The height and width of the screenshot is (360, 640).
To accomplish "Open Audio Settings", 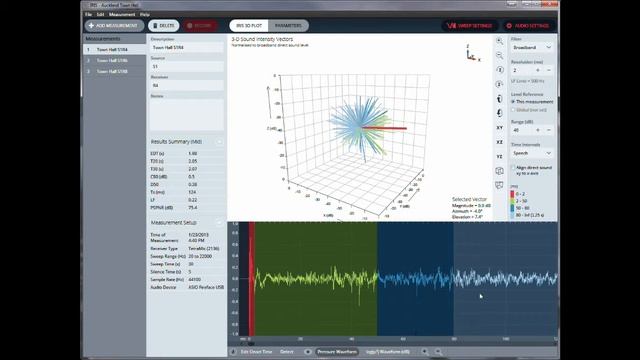I will (x=528, y=25).
